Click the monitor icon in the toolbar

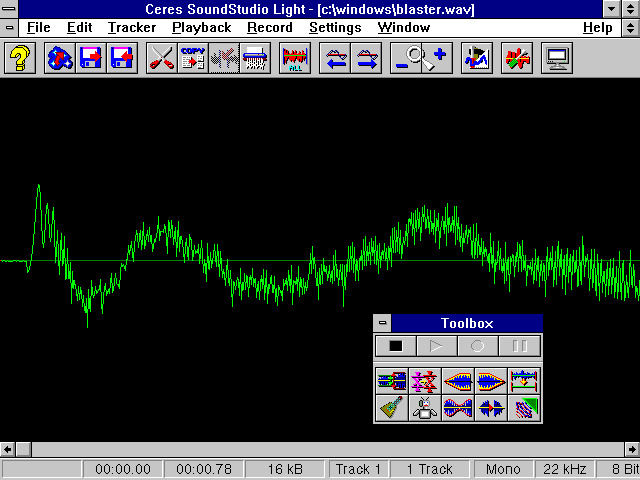tap(557, 58)
